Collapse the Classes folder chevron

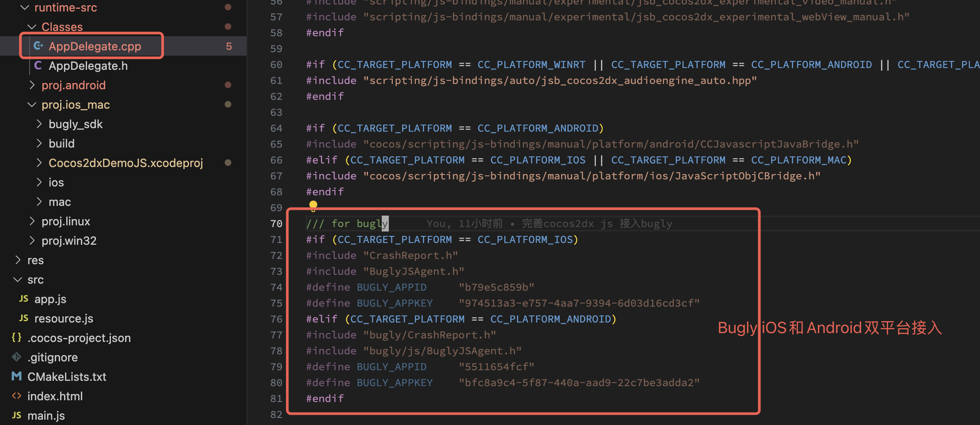pos(32,27)
